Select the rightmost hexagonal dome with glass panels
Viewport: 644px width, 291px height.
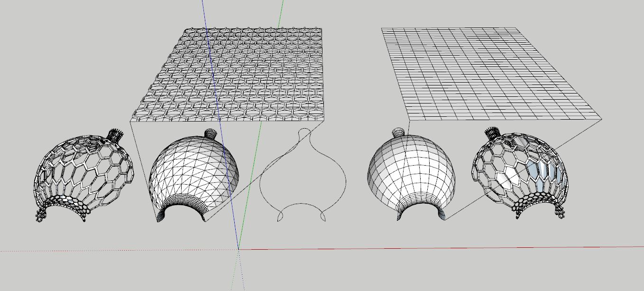[519, 174]
